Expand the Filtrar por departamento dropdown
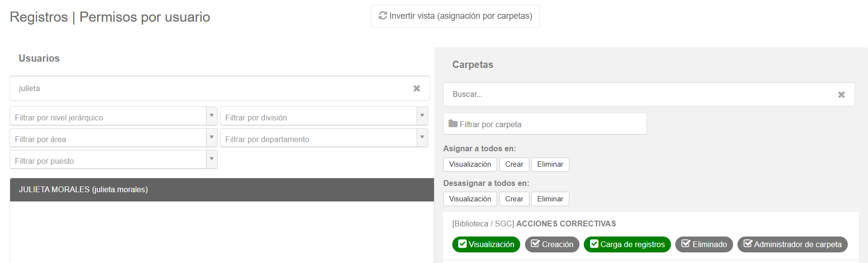Viewport: 868px width, 263px height. pos(422,138)
